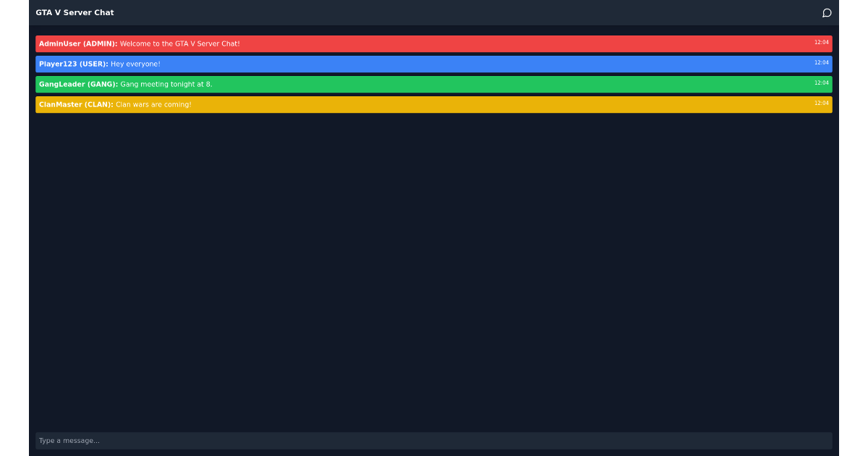Click the timestamp on the GANG message
Viewport: 868px width, 456px height.
[822, 83]
